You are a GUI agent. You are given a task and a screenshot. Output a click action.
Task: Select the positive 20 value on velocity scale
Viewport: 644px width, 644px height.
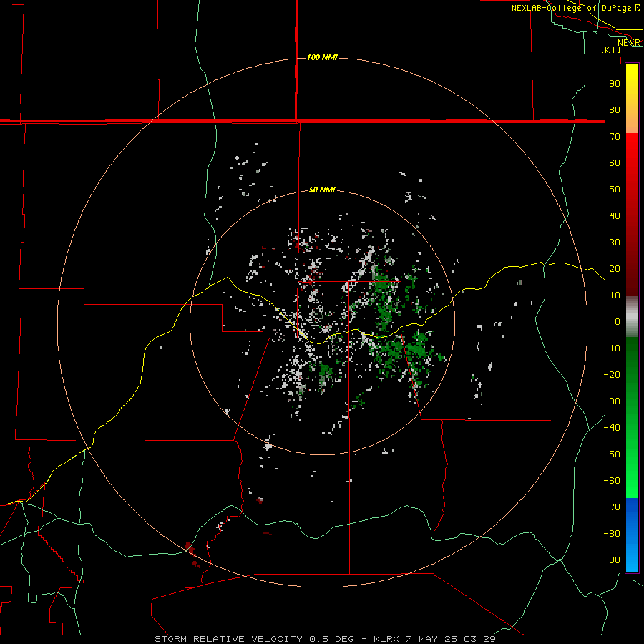click(615, 268)
